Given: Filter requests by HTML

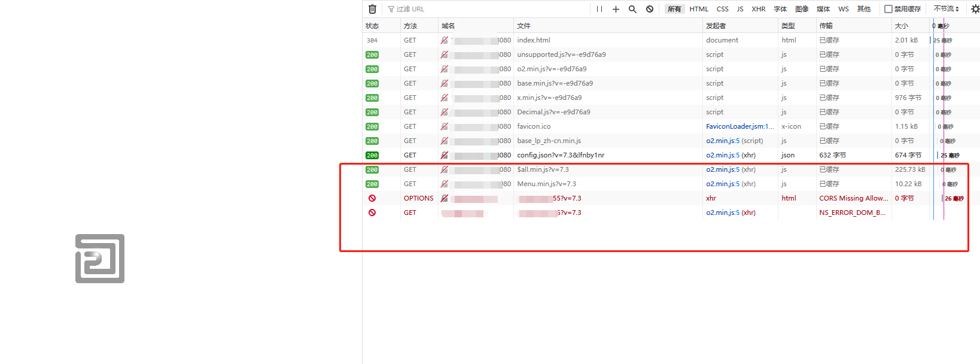Looking at the screenshot, I should (699, 9).
